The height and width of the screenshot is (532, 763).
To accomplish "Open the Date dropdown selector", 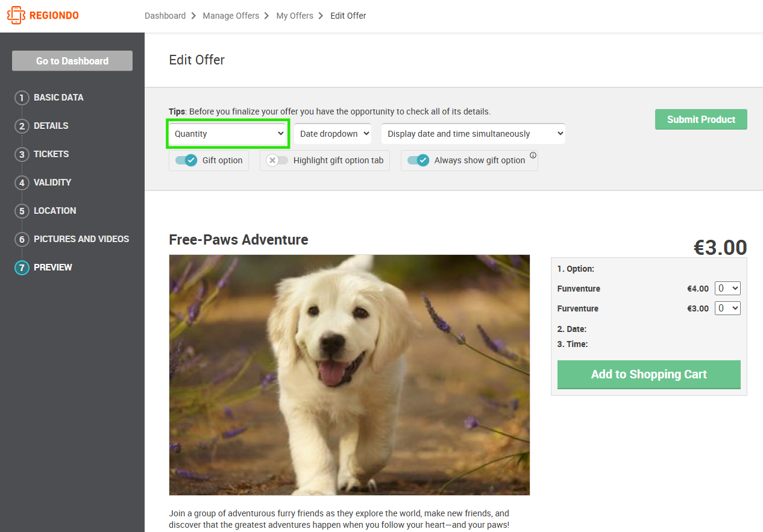I will [332, 134].
